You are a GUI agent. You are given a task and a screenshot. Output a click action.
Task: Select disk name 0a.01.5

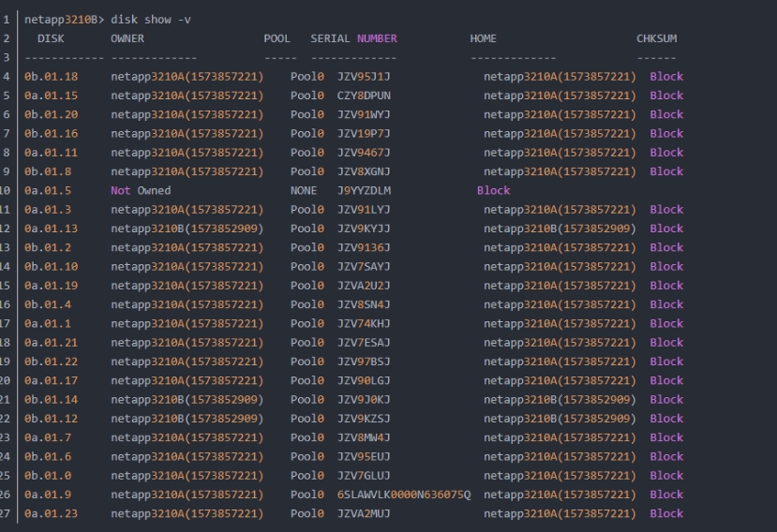coord(48,191)
